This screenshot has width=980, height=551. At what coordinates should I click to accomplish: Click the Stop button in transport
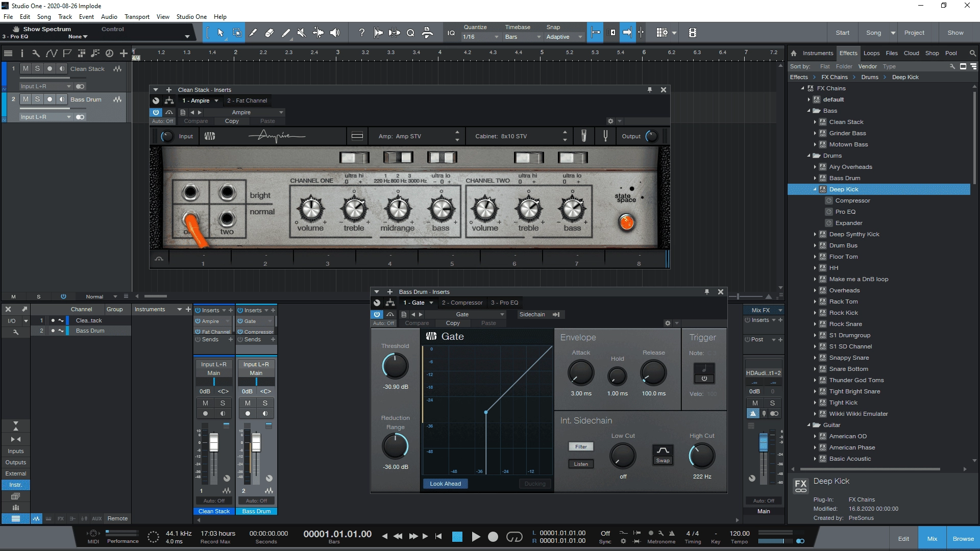click(457, 537)
